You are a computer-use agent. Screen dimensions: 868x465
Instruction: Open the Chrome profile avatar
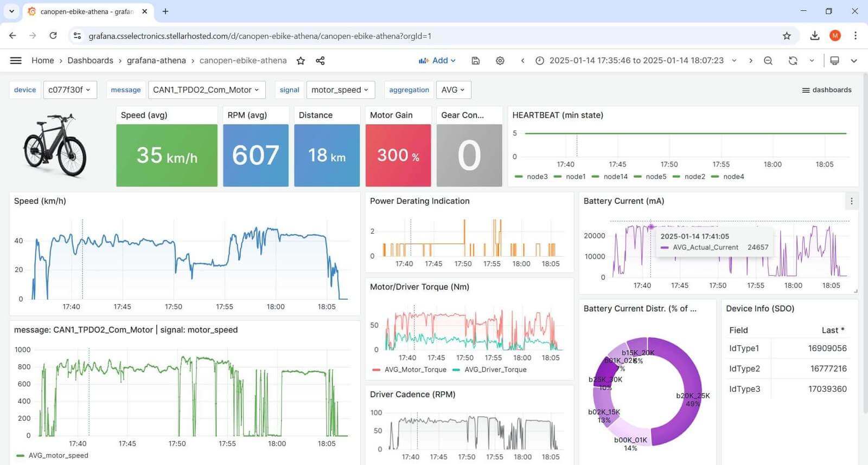[835, 36]
